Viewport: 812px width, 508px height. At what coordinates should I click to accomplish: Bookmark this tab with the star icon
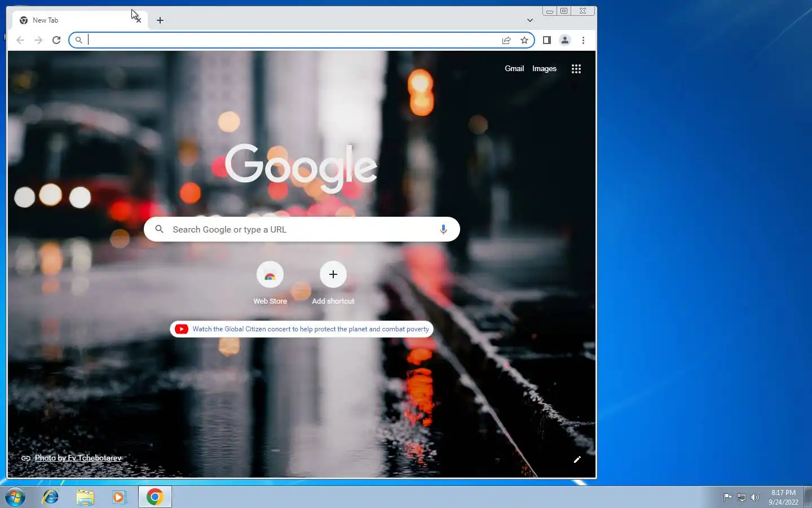tap(524, 40)
